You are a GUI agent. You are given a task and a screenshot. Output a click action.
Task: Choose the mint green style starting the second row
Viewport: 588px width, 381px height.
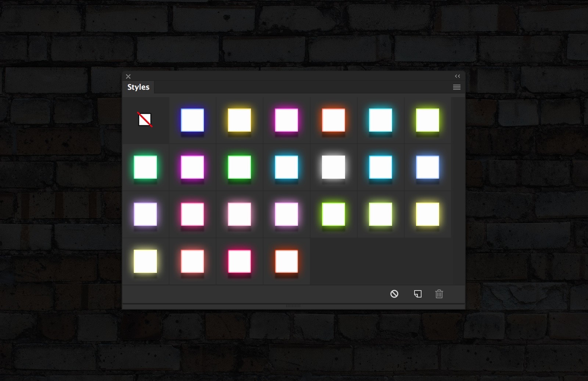click(x=145, y=167)
